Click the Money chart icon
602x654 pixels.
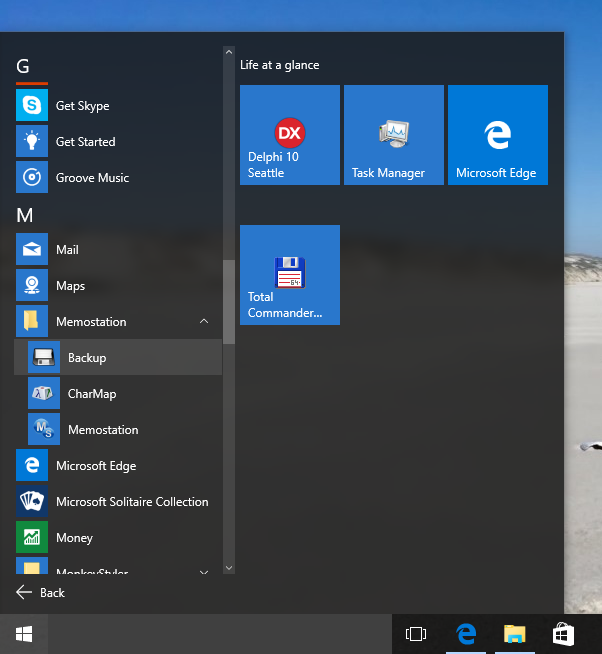pos(32,537)
